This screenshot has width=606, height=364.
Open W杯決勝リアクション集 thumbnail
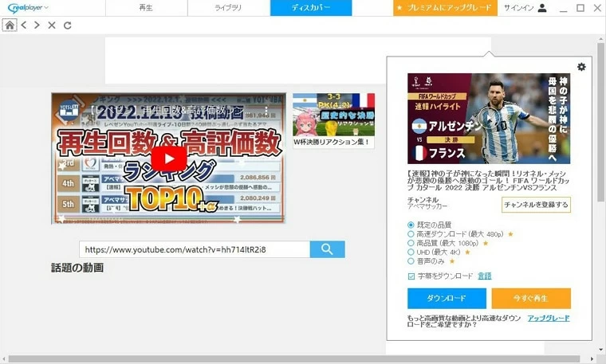point(333,120)
